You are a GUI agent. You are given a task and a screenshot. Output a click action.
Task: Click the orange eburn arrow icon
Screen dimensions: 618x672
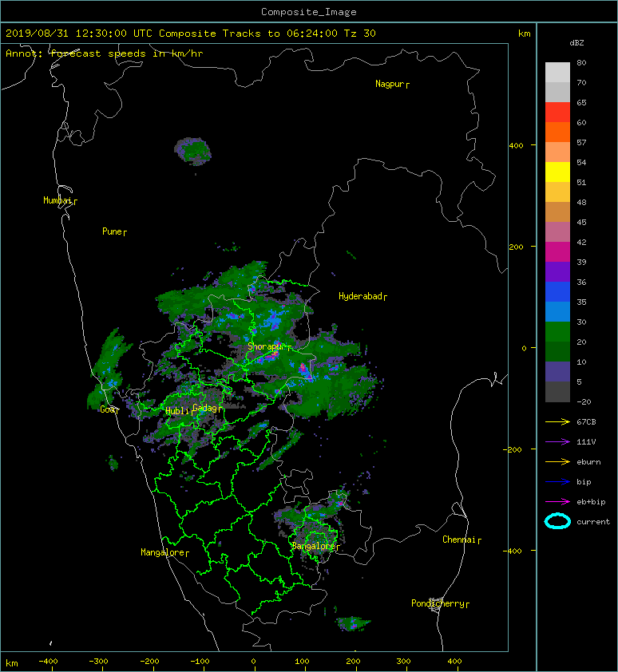pyautogui.click(x=557, y=461)
